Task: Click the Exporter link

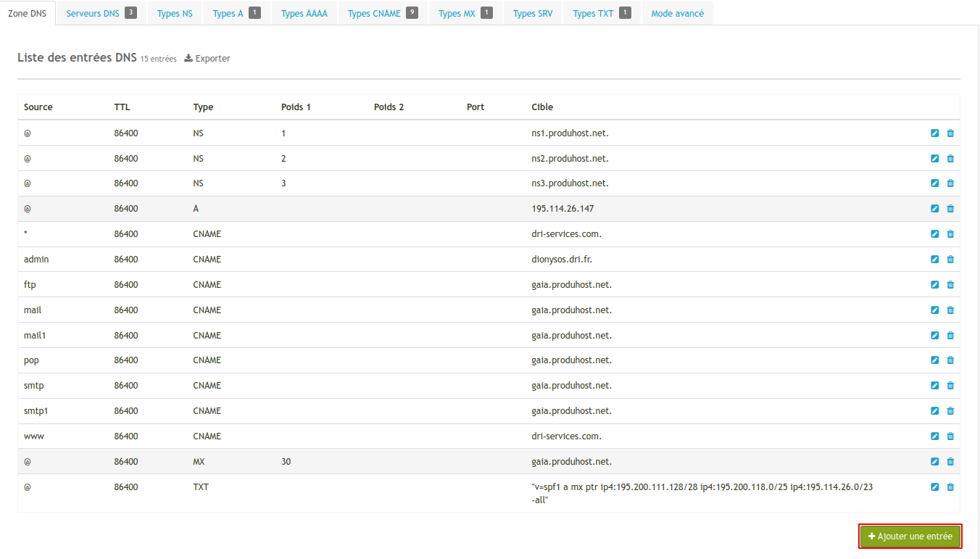Action: coord(207,59)
